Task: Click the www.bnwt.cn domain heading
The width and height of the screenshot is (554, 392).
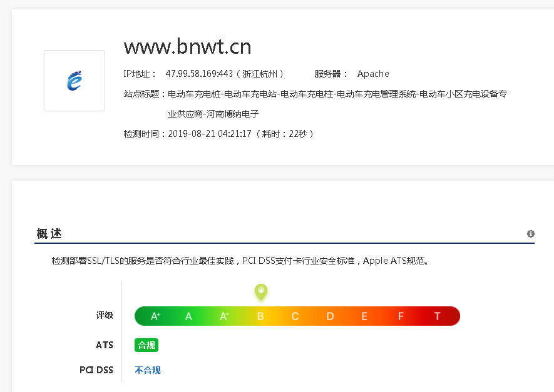Action: [187, 46]
